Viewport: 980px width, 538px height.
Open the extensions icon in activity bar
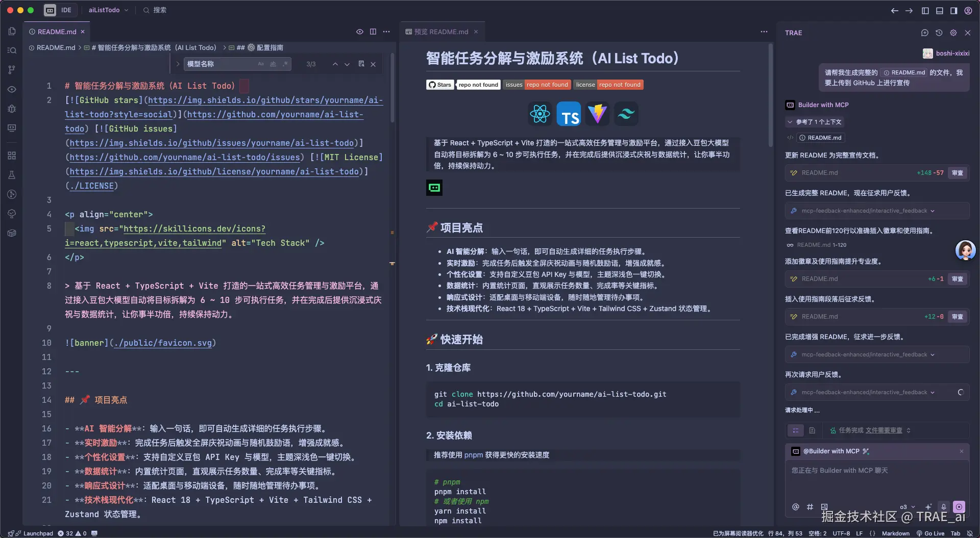(x=12, y=156)
